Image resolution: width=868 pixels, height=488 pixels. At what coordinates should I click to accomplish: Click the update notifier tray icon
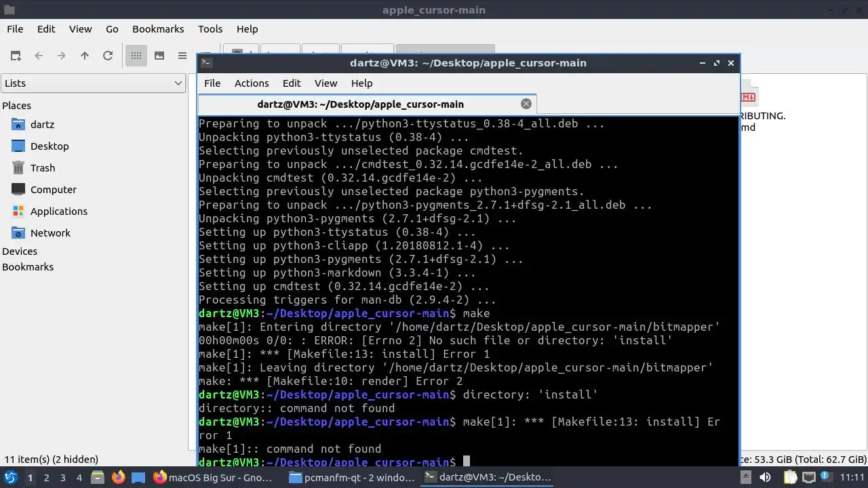825,478
